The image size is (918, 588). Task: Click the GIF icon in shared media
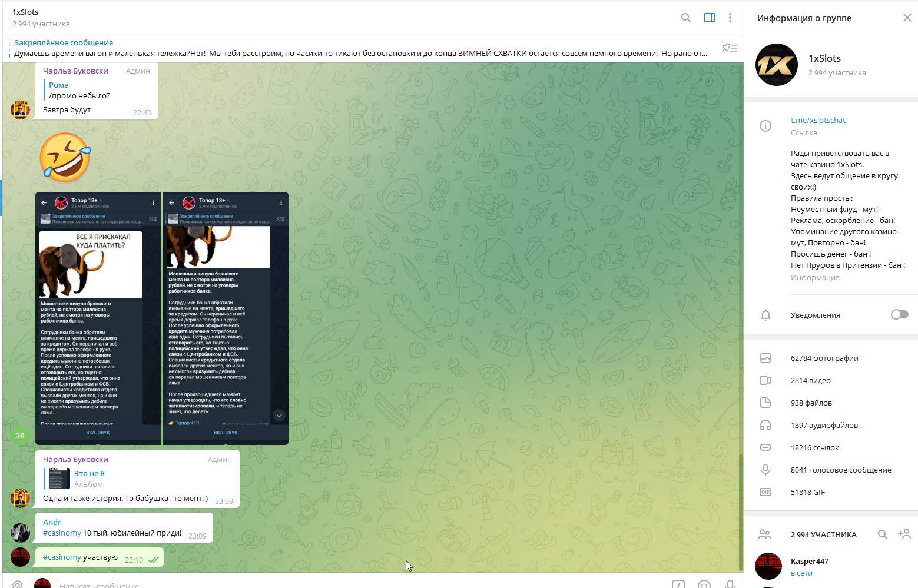coord(765,492)
